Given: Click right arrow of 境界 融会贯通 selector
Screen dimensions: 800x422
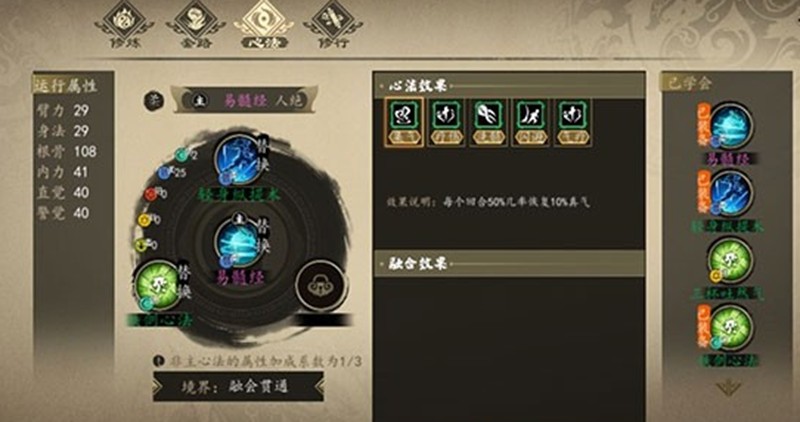Looking at the screenshot, I should point(317,386).
